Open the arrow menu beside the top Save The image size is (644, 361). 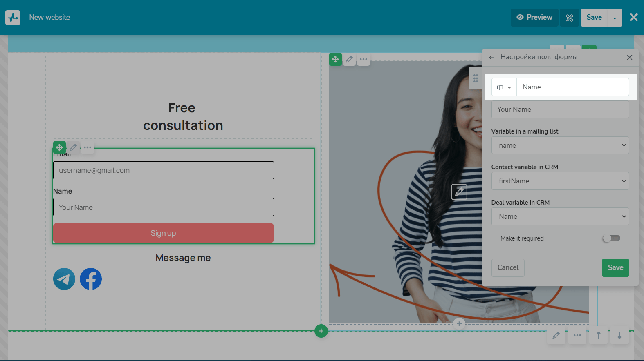615,18
